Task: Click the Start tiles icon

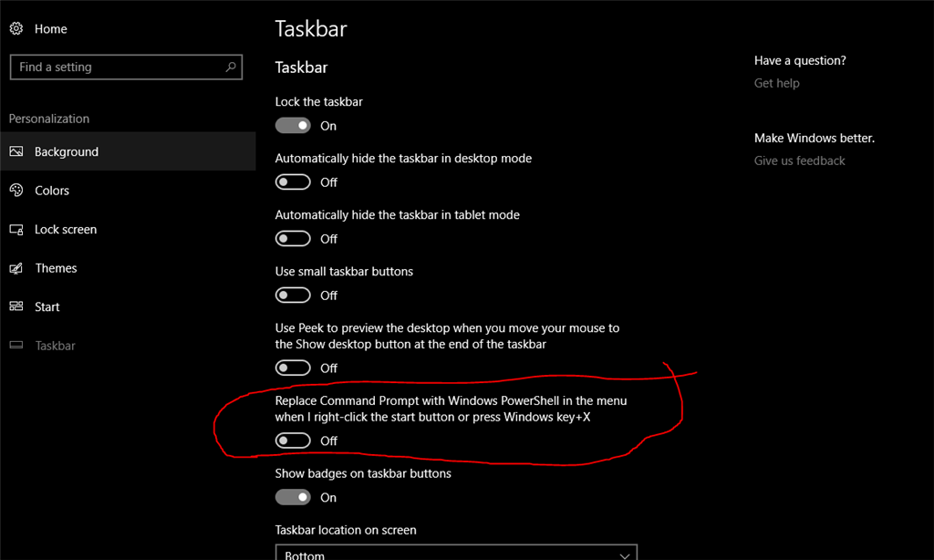Action: point(16,306)
